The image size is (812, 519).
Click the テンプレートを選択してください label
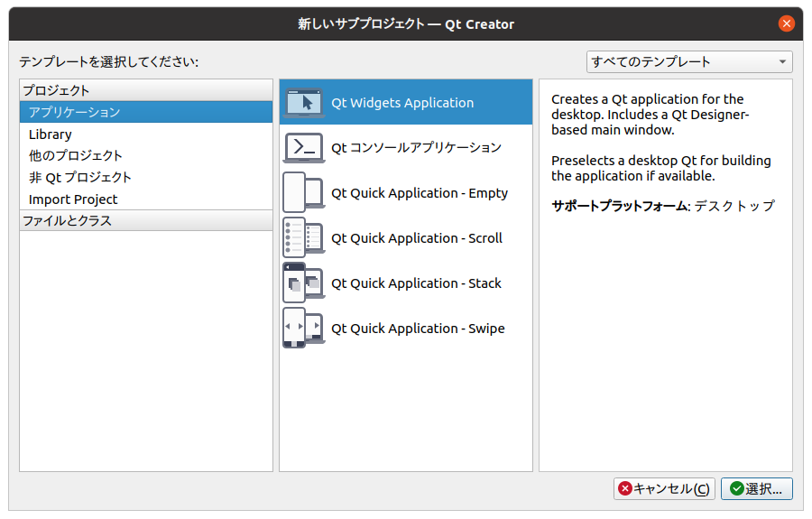[109, 61]
